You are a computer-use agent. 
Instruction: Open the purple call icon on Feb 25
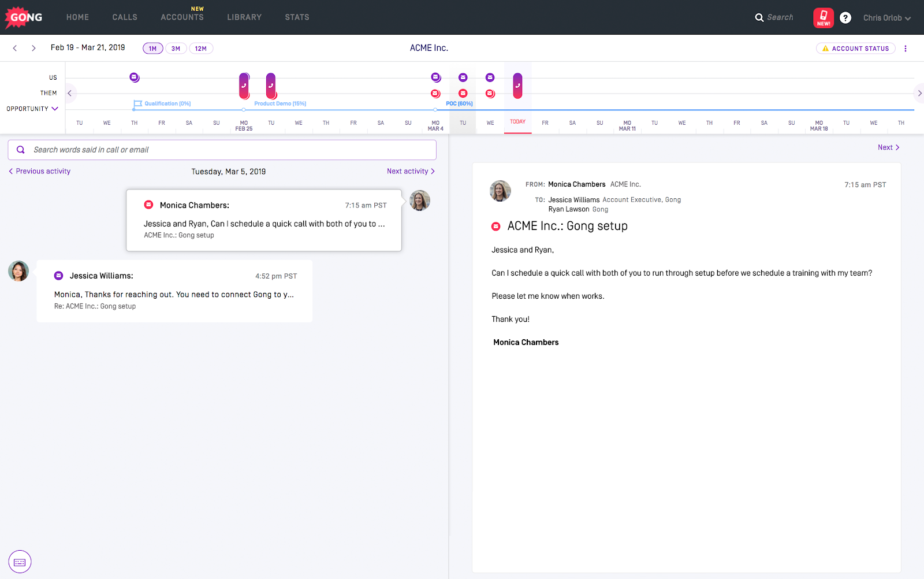[x=244, y=87]
